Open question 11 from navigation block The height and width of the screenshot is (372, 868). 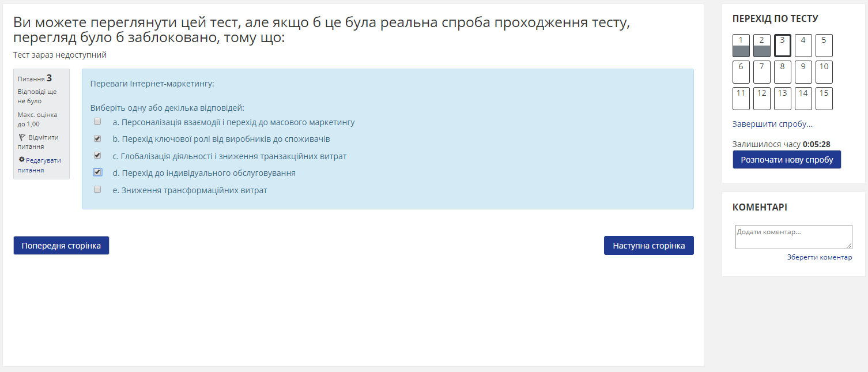click(741, 99)
